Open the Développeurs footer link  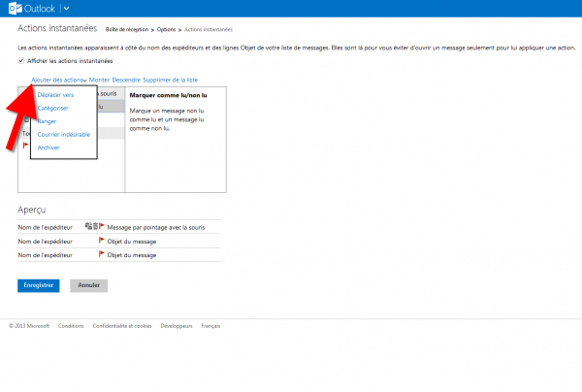pos(177,326)
